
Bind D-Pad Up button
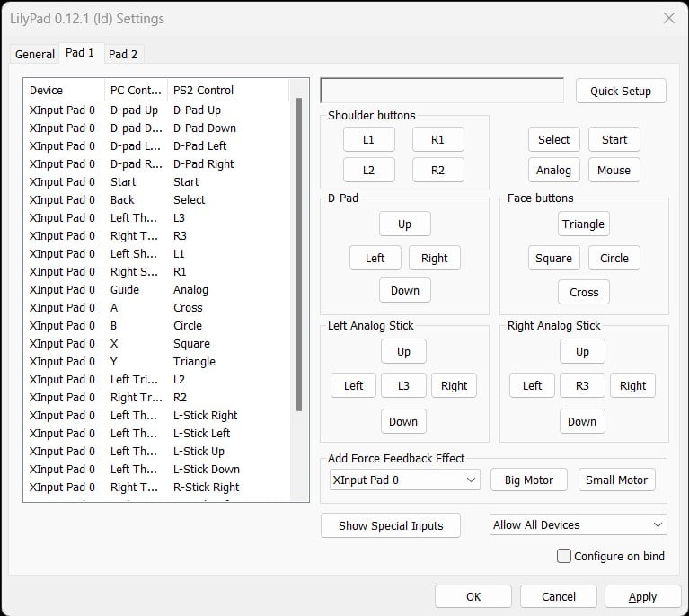pyautogui.click(x=405, y=224)
